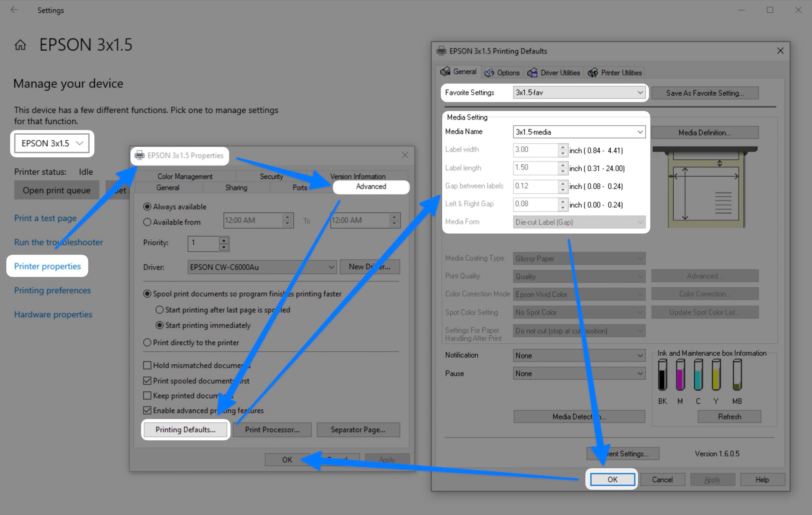The height and width of the screenshot is (515, 812).
Task: Click the home icon next to EPSON 3x1.5
Action: (20, 45)
